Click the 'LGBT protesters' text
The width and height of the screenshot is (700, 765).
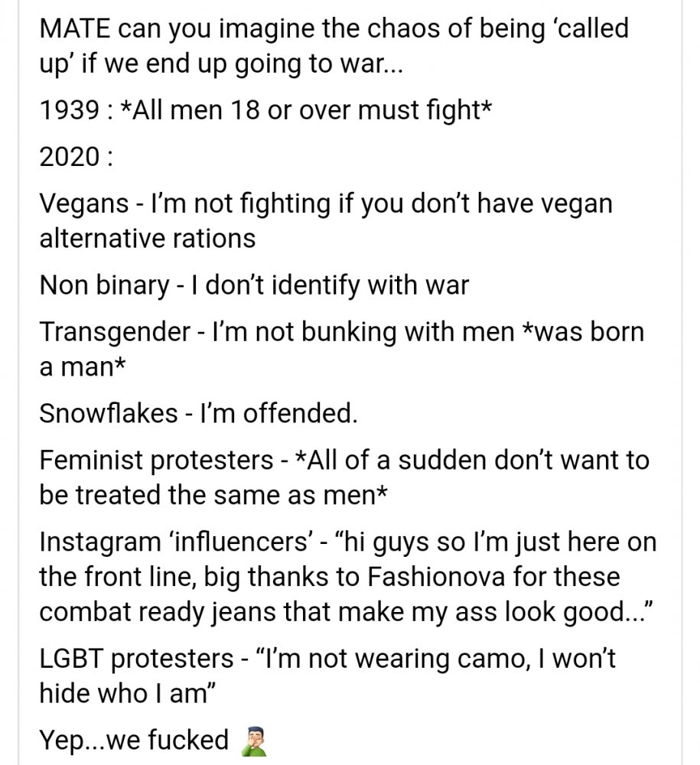pyautogui.click(x=137, y=659)
